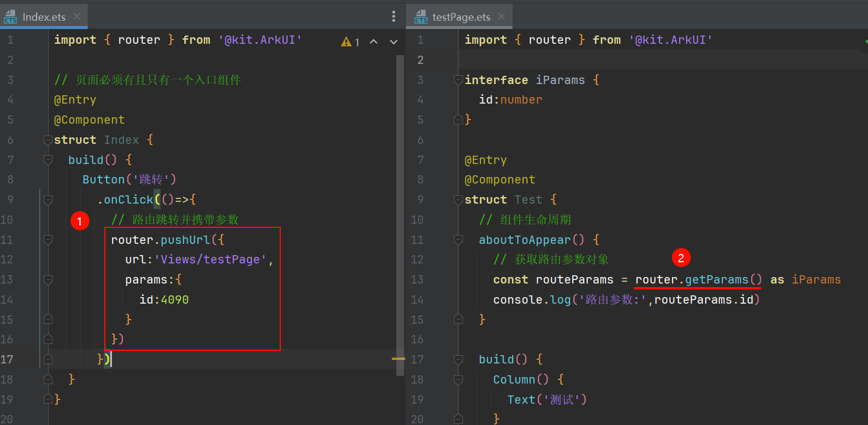Click '@kit.ArkUI' string in Index.ets import

(x=260, y=40)
